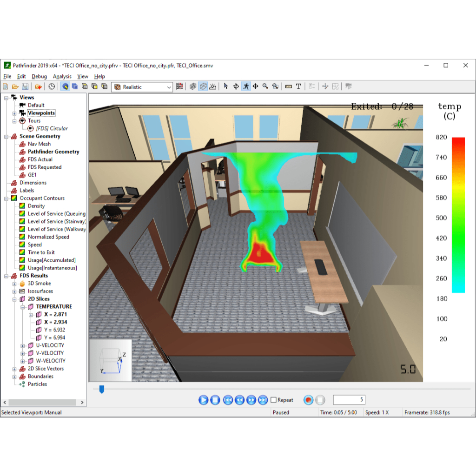Screen dimensions: 476x476
Task: Click the colored occupants icon beside Realistic dropdown
Action: click(x=180, y=86)
